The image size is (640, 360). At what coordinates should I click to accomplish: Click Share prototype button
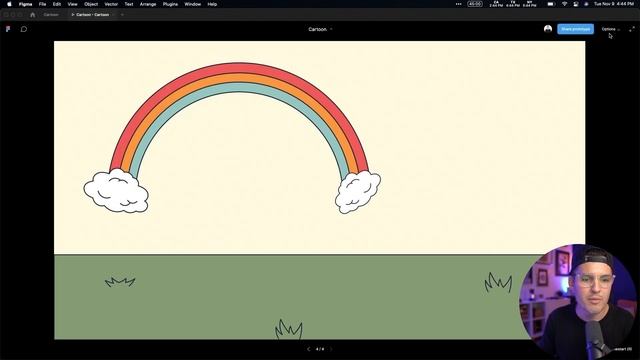576,29
